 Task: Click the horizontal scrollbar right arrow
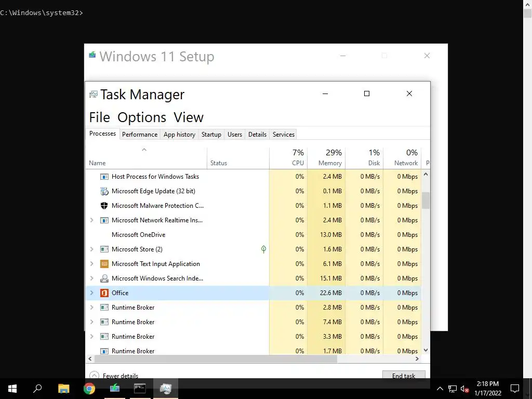point(417,358)
